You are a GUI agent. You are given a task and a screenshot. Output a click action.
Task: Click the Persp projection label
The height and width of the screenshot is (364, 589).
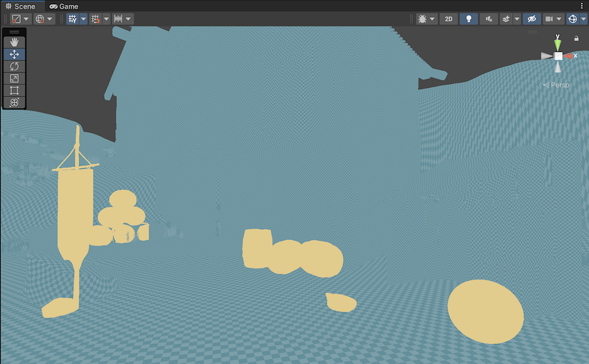[556, 84]
